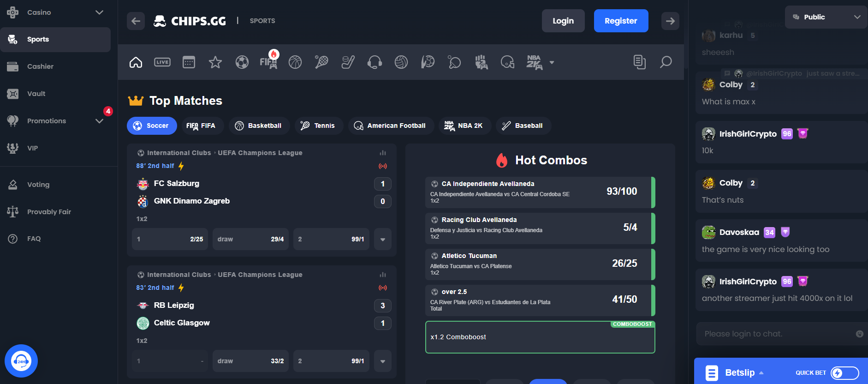
Task: Select the American Football top matches tab
Action: click(x=391, y=126)
